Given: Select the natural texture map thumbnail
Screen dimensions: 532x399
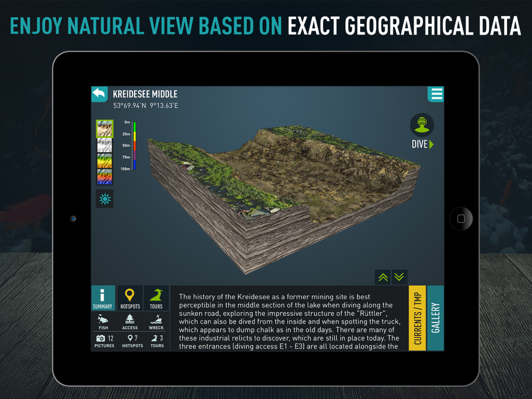Looking at the screenshot, I should 104,129.
